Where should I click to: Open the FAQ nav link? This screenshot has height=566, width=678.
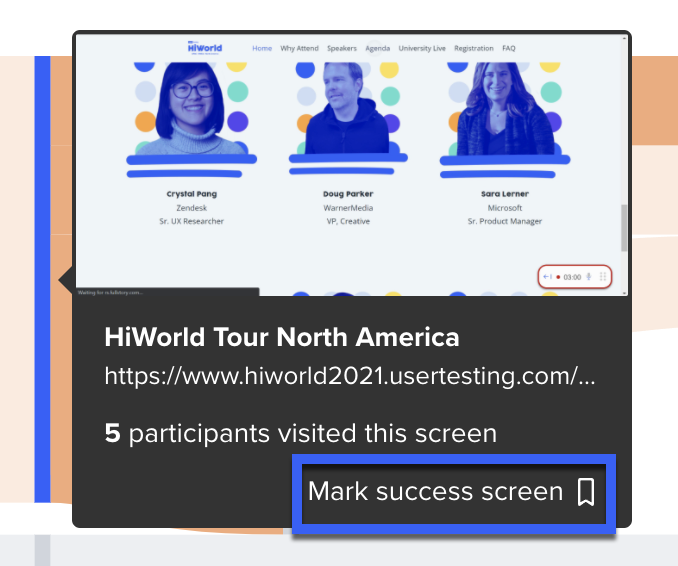point(508,48)
